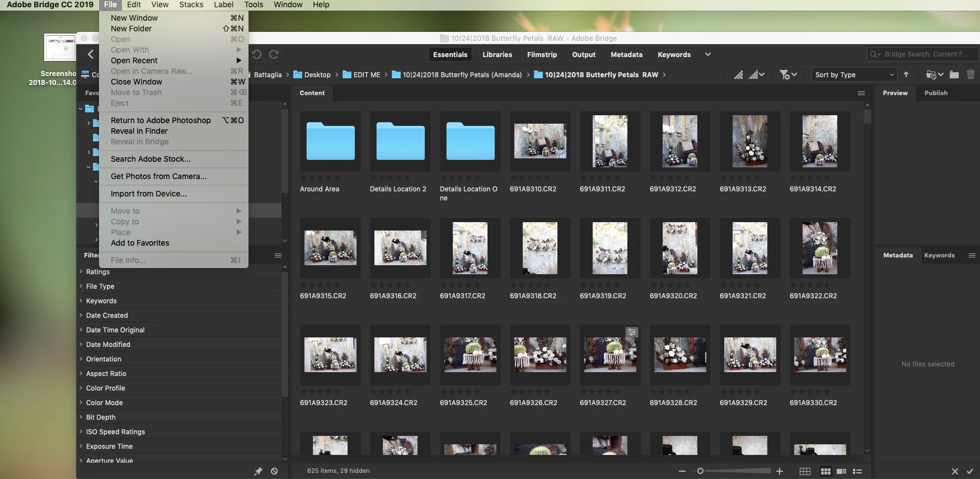Open Content panel options menu
980x479 pixels.
point(861,93)
